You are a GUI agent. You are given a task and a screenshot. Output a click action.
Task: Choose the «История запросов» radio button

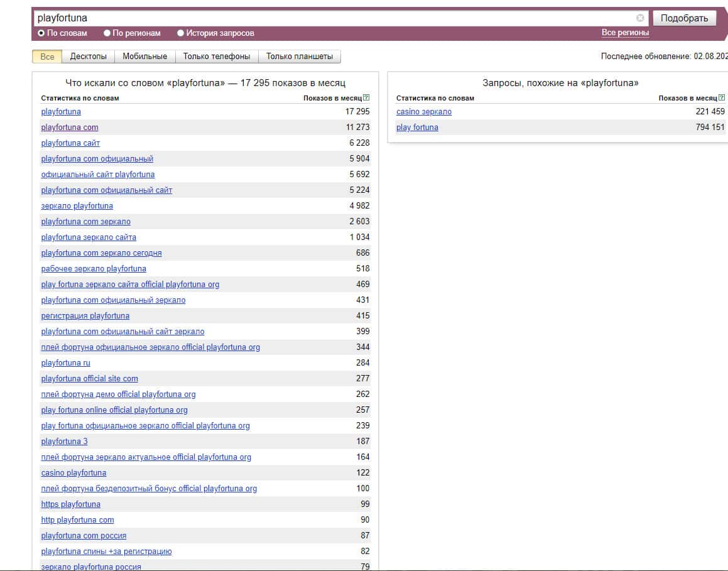181,33
